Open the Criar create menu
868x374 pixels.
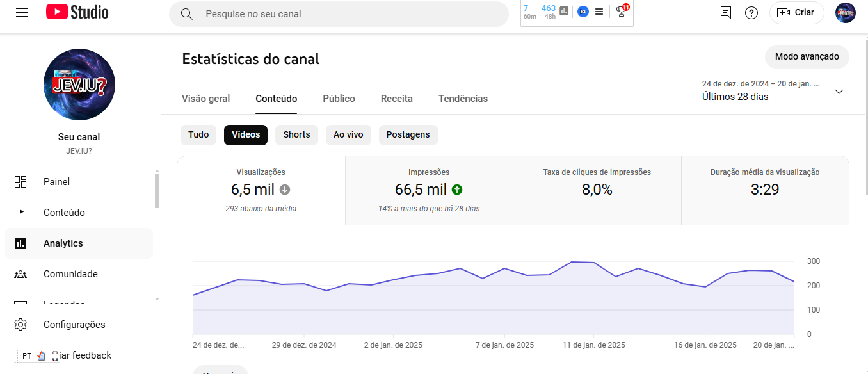point(796,13)
